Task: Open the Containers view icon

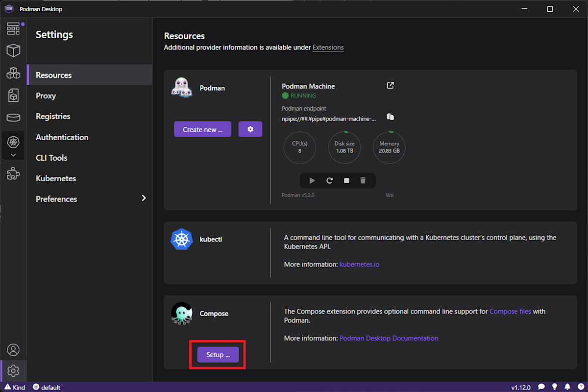Action: click(13, 50)
